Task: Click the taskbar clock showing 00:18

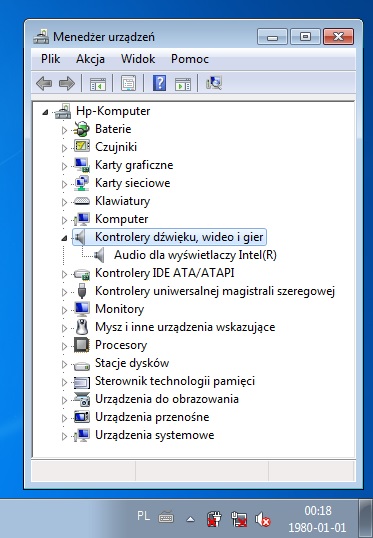Action: (x=317, y=519)
